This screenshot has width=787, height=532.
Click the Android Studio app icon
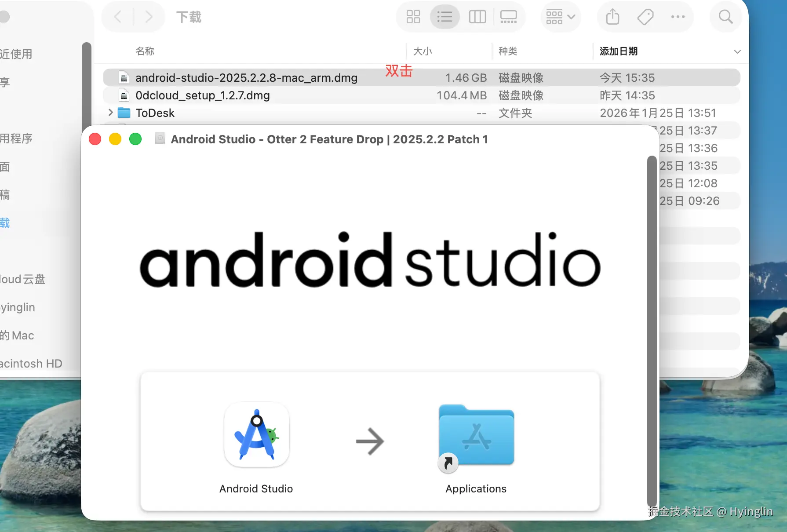[x=257, y=435]
